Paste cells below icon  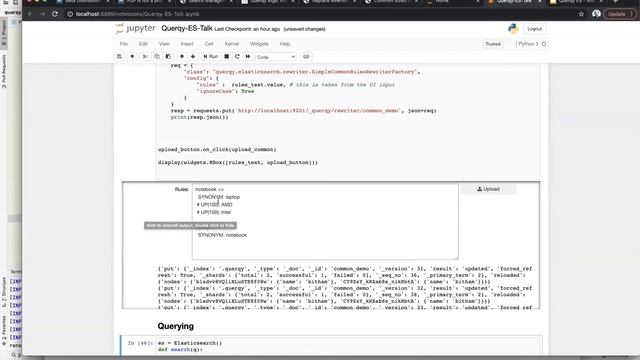click(x=168, y=57)
